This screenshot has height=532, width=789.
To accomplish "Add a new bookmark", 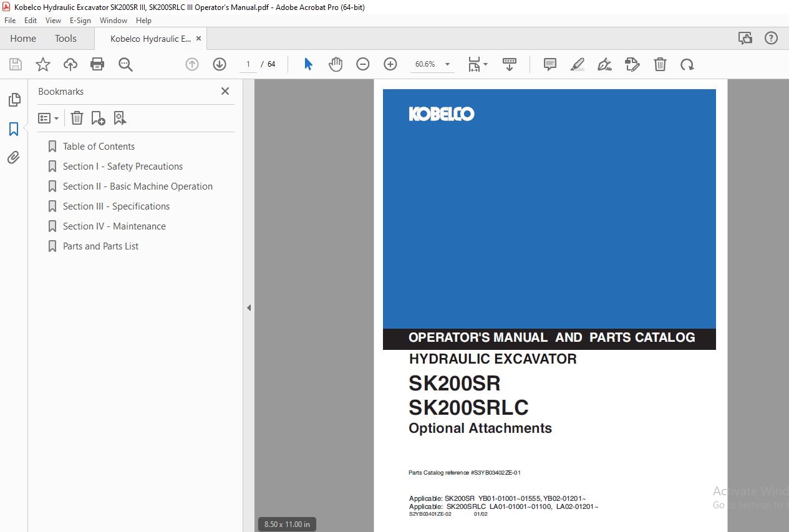I will tap(99, 118).
